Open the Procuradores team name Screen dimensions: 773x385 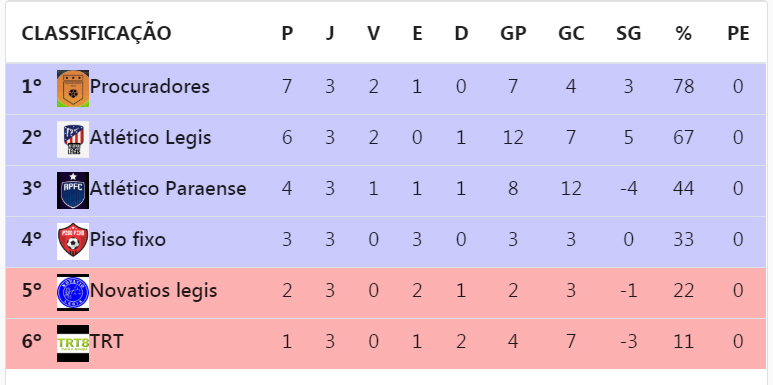tap(150, 87)
